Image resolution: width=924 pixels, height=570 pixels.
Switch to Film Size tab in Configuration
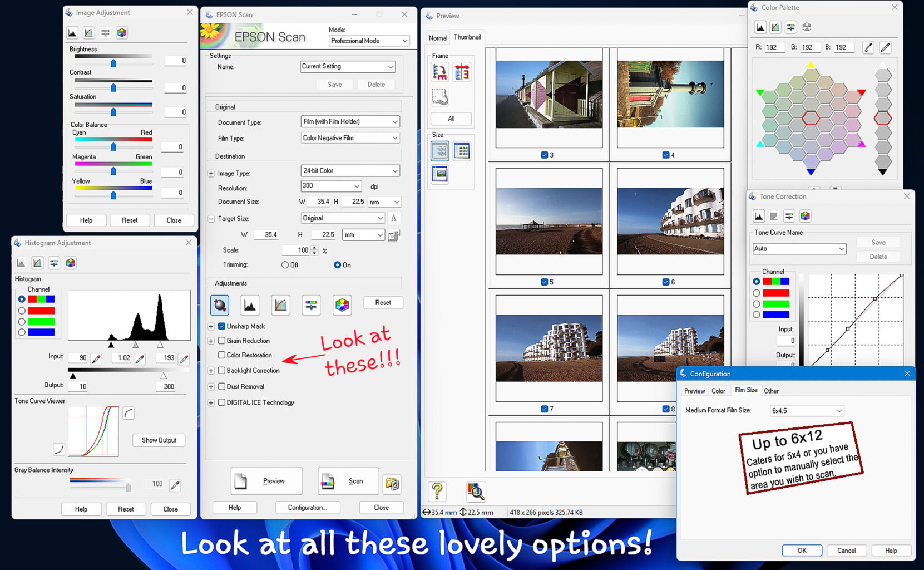746,390
